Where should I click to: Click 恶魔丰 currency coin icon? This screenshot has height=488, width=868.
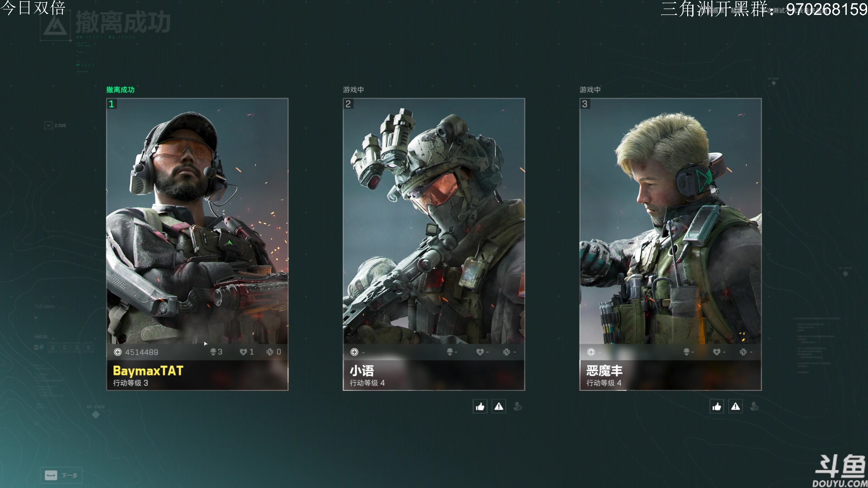coord(591,352)
